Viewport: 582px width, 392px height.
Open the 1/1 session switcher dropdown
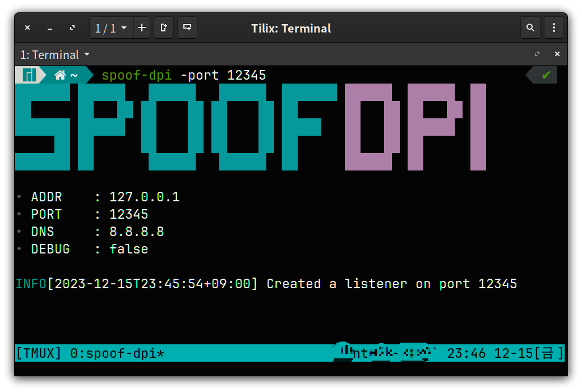click(111, 28)
